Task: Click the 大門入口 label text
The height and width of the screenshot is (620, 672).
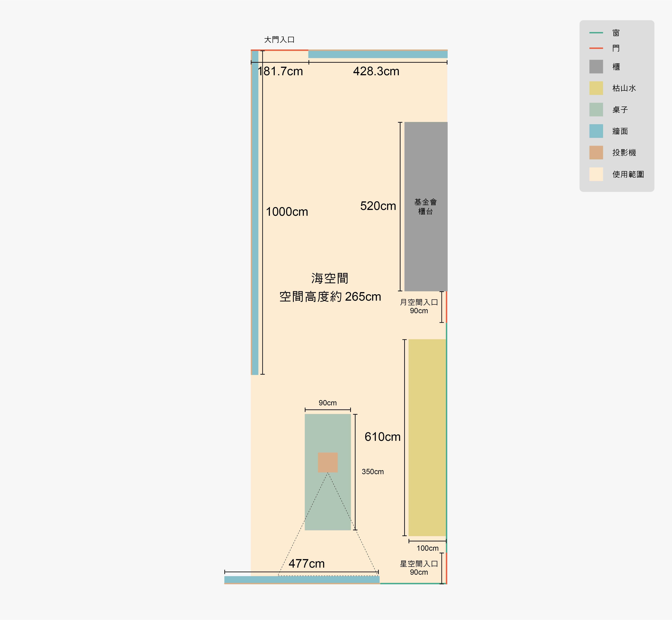Action: click(x=279, y=40)
